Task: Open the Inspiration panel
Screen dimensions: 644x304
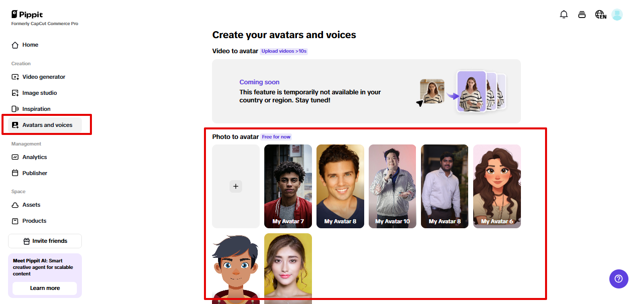Action: pyautogui.click(x=35, y=109)
